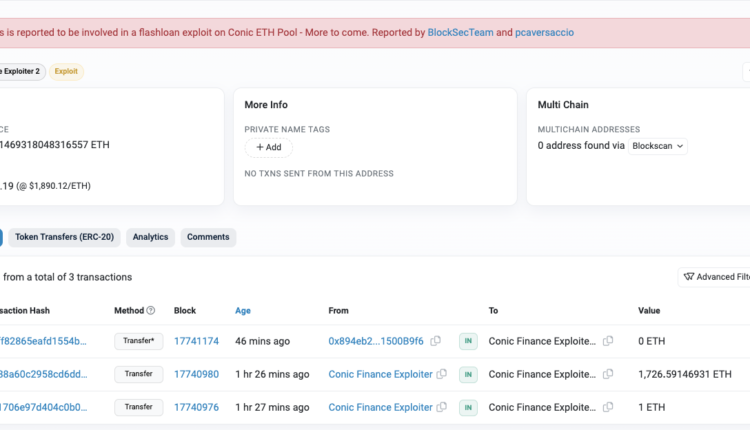Open the BlockSecTeam reporter link
Screen dimensions: 750x430
point(458,32)
